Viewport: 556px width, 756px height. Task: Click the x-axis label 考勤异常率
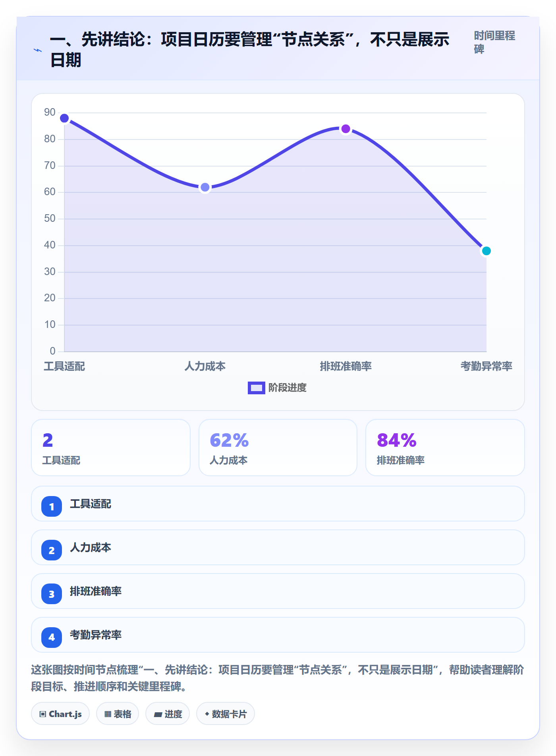(x=486, y=366)
